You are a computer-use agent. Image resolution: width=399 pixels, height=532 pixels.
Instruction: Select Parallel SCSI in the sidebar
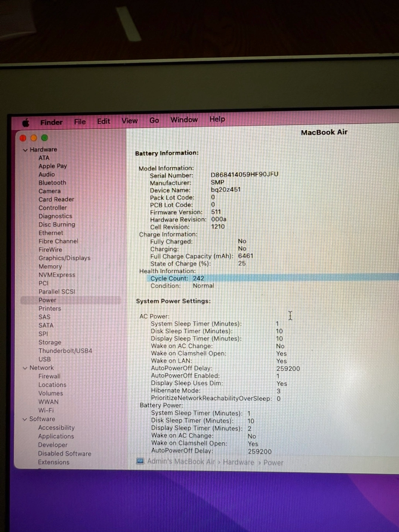tap(57, 292)
